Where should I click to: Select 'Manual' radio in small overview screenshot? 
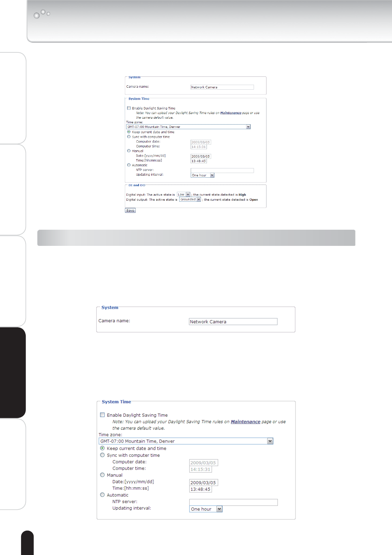pos(129,151)
